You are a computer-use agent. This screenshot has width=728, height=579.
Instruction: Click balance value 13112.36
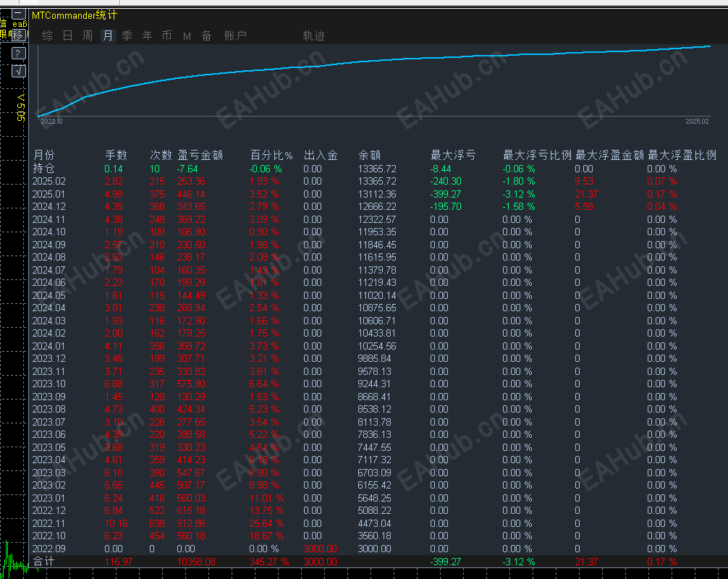pos(377,194)
